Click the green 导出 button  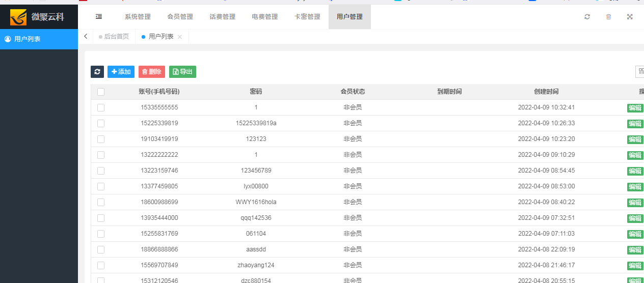tap(182, 72)
